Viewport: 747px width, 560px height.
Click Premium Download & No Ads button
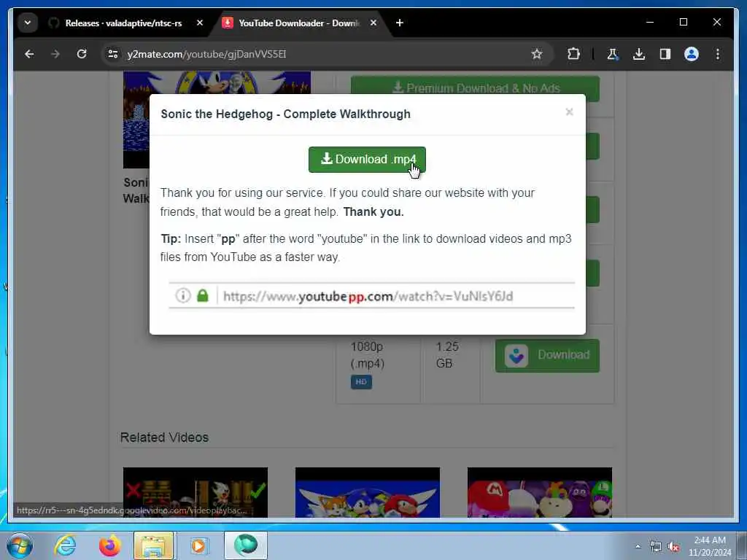(475, 88)
